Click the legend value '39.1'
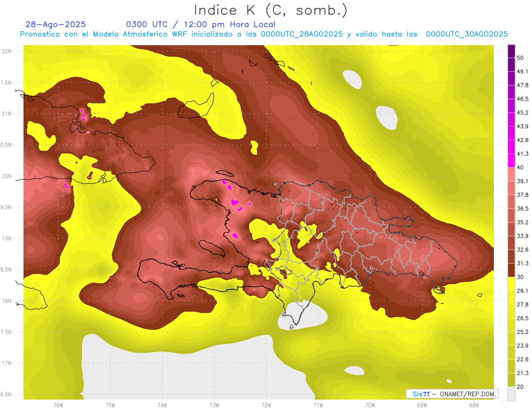 (x=523, y=181)
